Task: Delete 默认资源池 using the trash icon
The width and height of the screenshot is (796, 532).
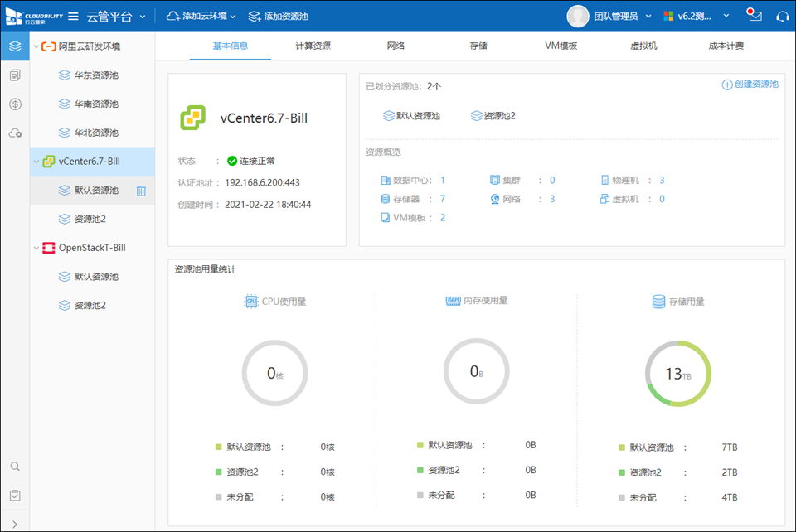Action: click(x=141, y=191)
